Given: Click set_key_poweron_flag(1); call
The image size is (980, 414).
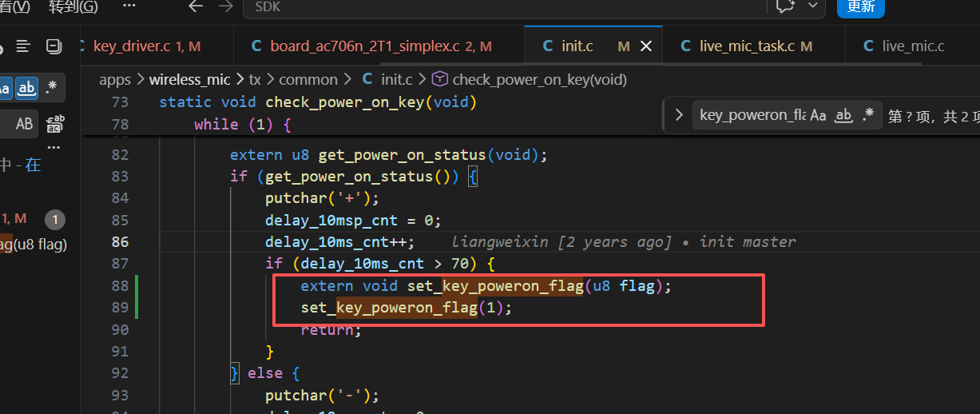Looking at the screenshot, I should coord(406,308).
